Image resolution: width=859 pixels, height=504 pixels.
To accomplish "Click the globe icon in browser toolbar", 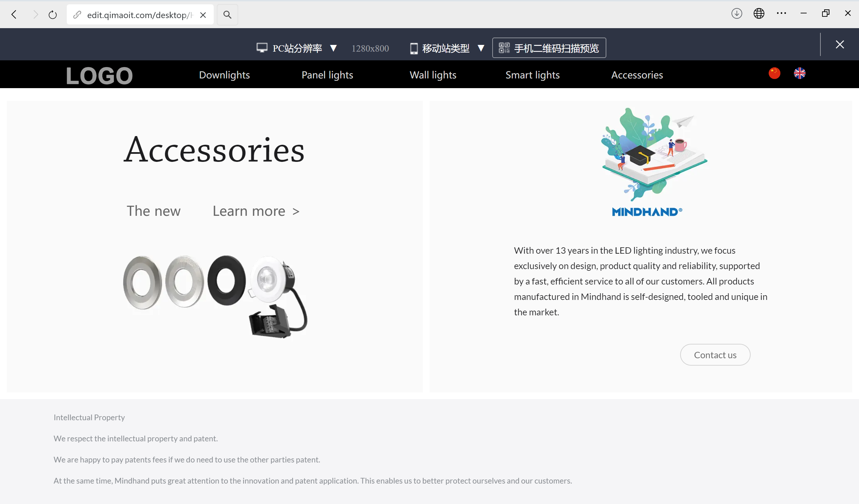I will 759,14.
